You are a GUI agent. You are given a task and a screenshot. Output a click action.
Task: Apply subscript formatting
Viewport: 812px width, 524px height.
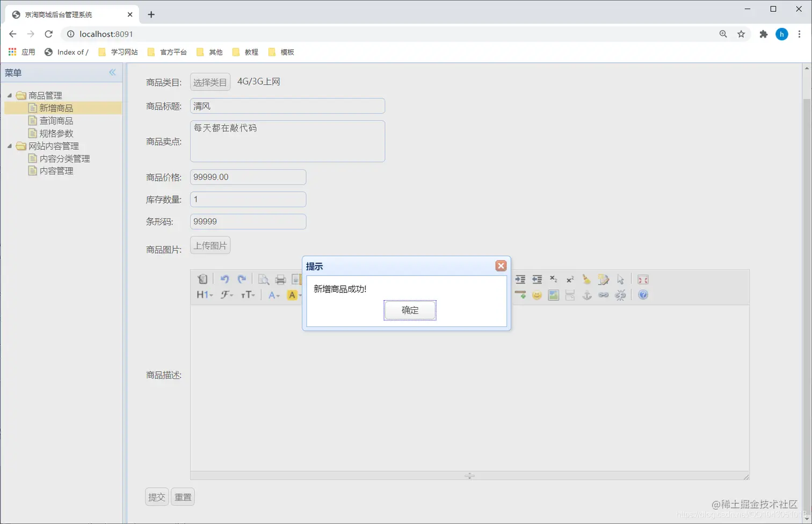tap(554, 279)
